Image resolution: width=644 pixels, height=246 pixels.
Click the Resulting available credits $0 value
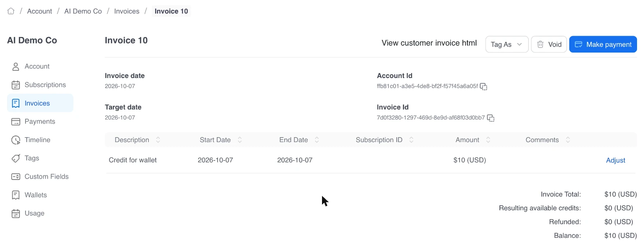[619, 208]
